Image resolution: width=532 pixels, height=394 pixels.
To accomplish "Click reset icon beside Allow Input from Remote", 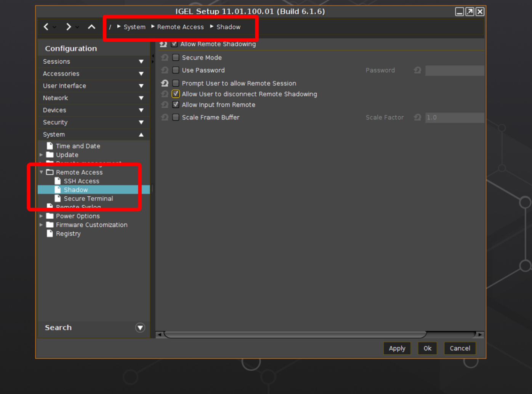I will tap(165, 105).
